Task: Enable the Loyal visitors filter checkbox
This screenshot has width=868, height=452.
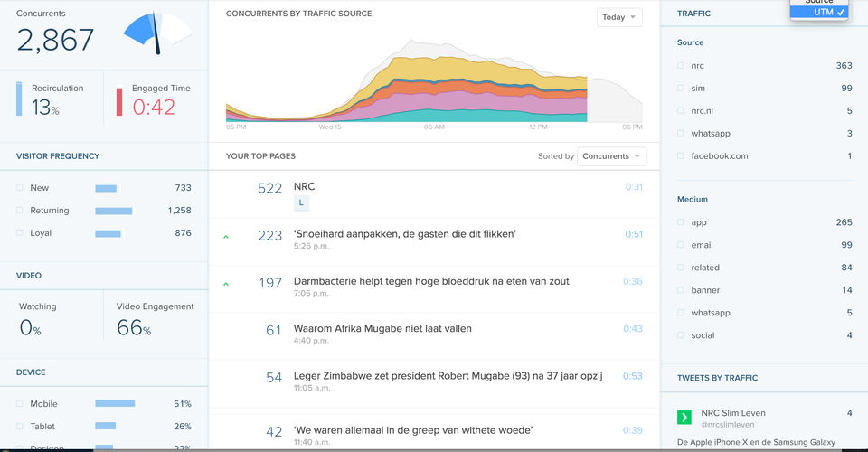Action: 19,233
